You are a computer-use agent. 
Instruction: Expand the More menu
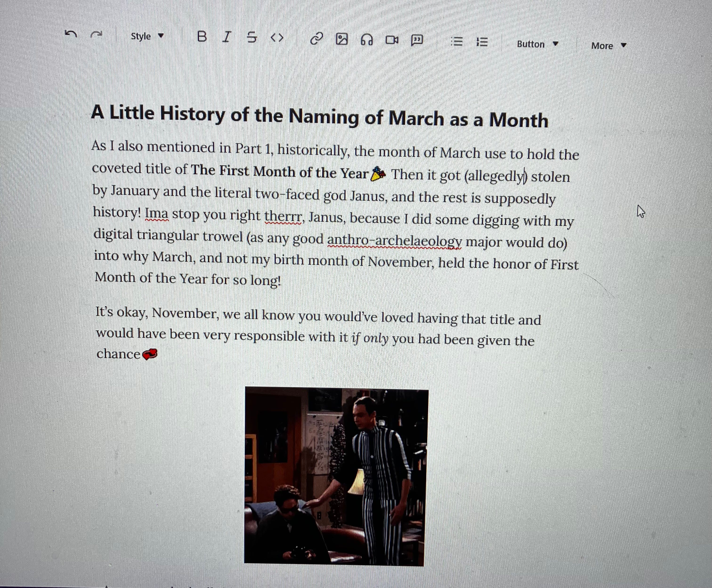pyautogui.click(x=609, y=46)
